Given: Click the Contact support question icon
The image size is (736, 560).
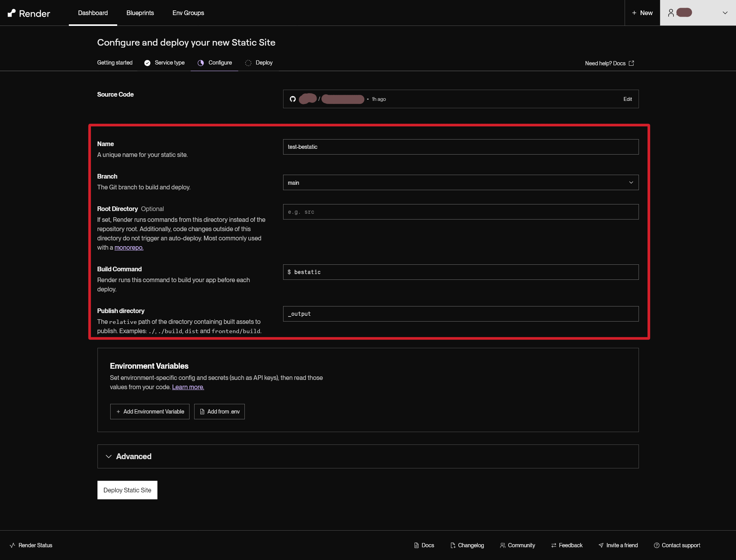Looking at the screenshot, I should [657, 545].
